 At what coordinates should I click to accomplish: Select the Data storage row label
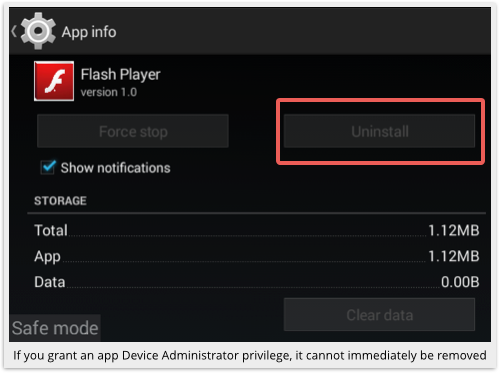pos(50,282)
